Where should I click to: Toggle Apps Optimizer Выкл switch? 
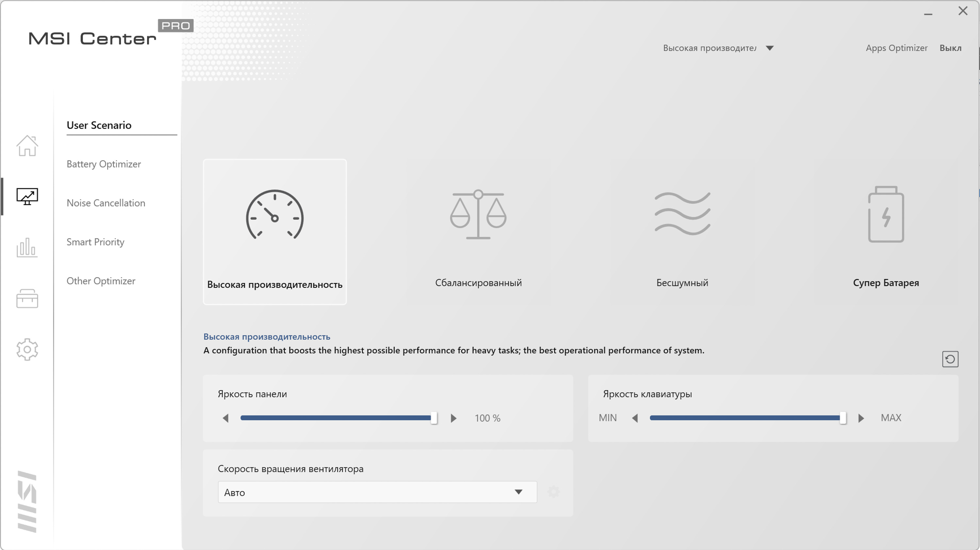point(950,48)
